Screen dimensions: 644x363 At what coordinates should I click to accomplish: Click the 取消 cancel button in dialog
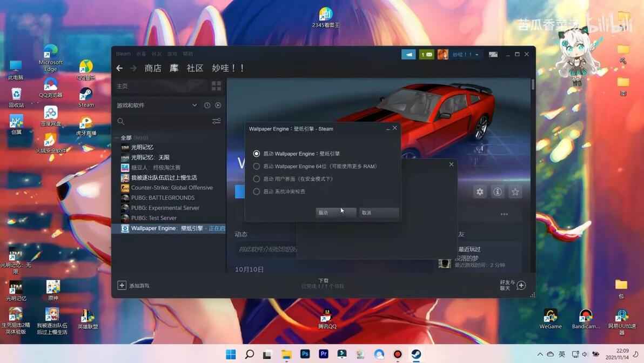coord(379,213)
